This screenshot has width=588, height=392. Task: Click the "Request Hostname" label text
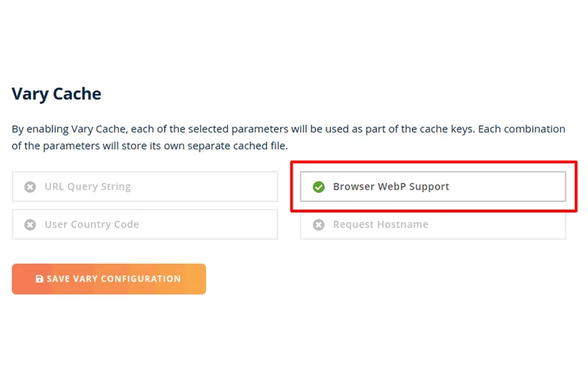tap(381, 225)
